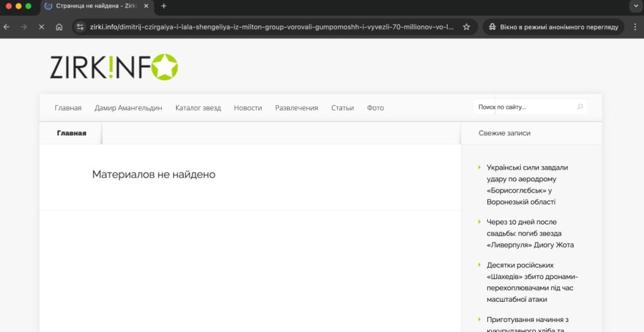
Task: Open the Chrome three-dot menu
Action: (x=635, y=27)
